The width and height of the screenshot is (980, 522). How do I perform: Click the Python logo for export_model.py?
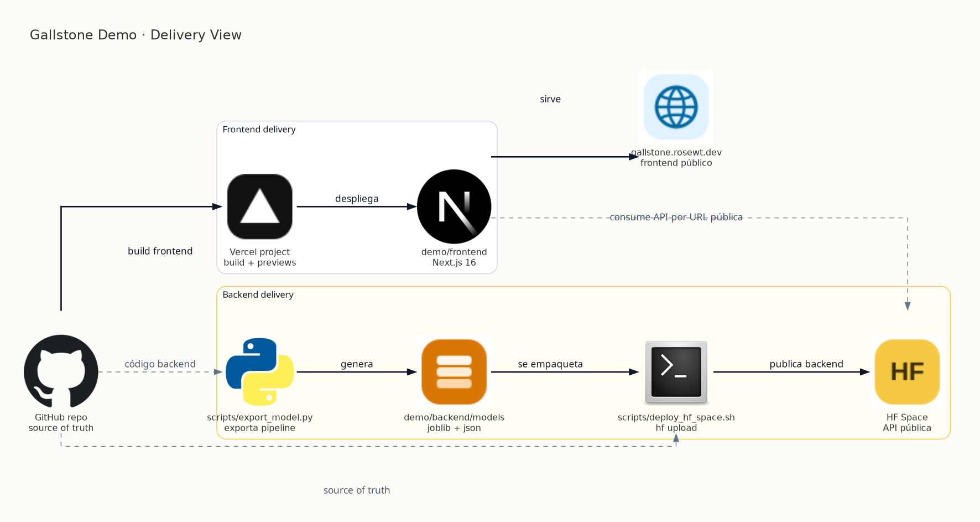click(x=260, y=371)
